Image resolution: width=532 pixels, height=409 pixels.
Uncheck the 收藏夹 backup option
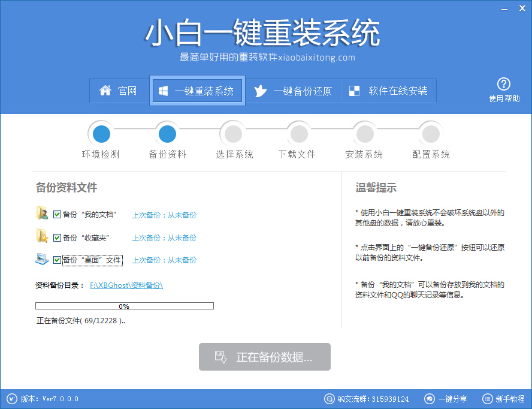click(57, 237)
